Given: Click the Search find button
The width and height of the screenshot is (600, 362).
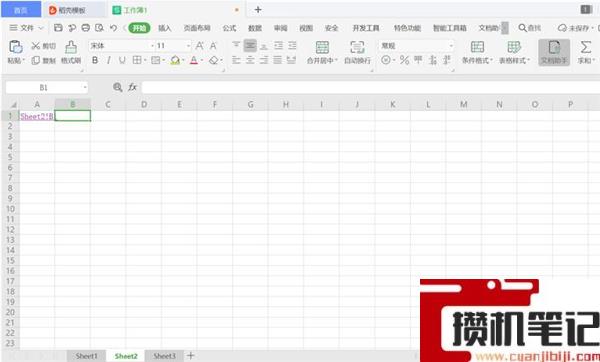Looking at the screenshot, I should pyautogui.click(x=530, y=28).
